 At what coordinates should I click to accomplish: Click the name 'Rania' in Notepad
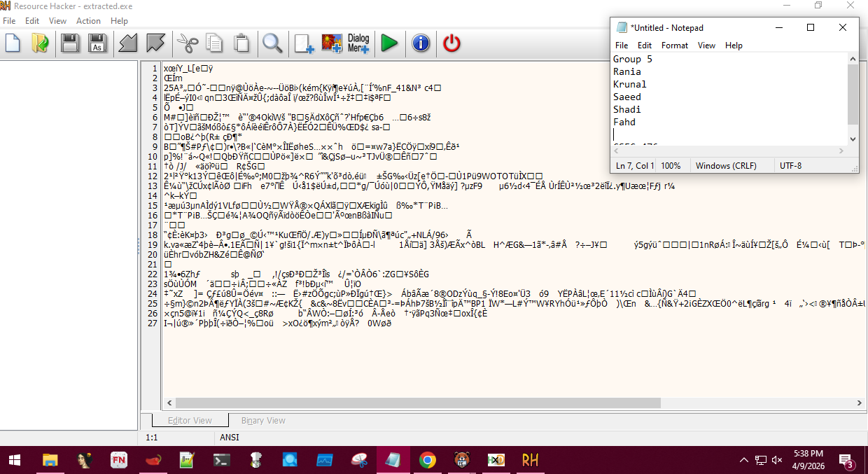627,71
